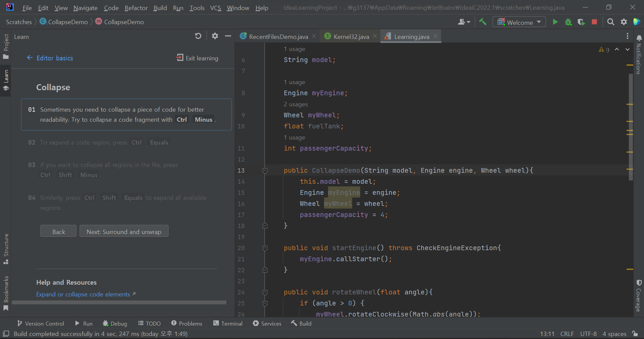
Task: Close the Learning.java tab
Action: tap(435, 36)
